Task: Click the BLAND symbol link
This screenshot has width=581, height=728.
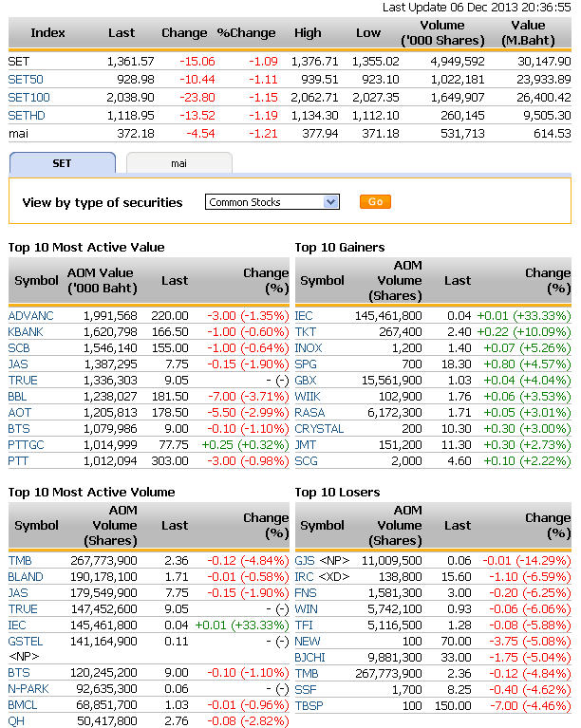Action: click(26, 577)
